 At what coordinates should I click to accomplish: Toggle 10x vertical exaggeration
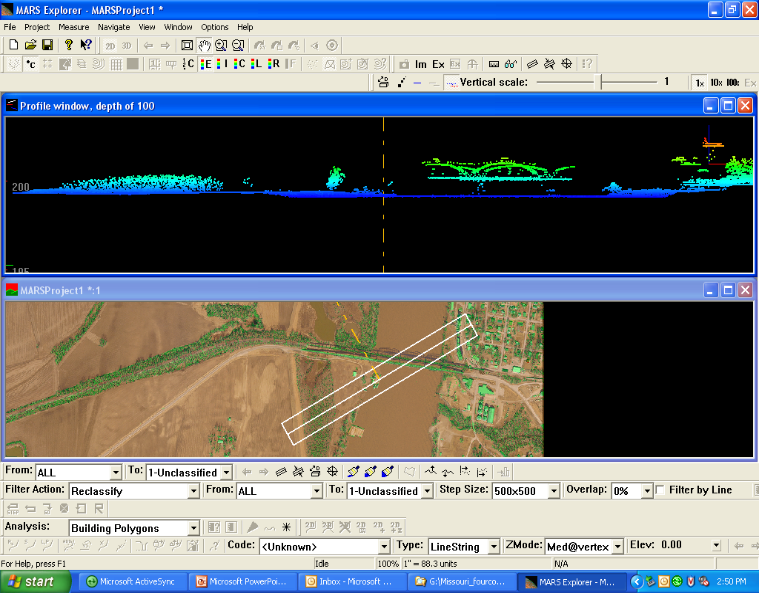point(716,82)
